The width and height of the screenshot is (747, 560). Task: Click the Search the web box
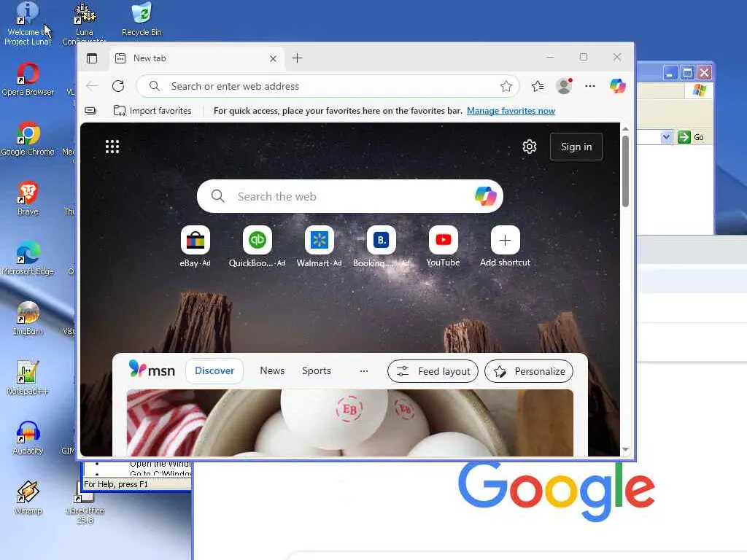[349, 196]
